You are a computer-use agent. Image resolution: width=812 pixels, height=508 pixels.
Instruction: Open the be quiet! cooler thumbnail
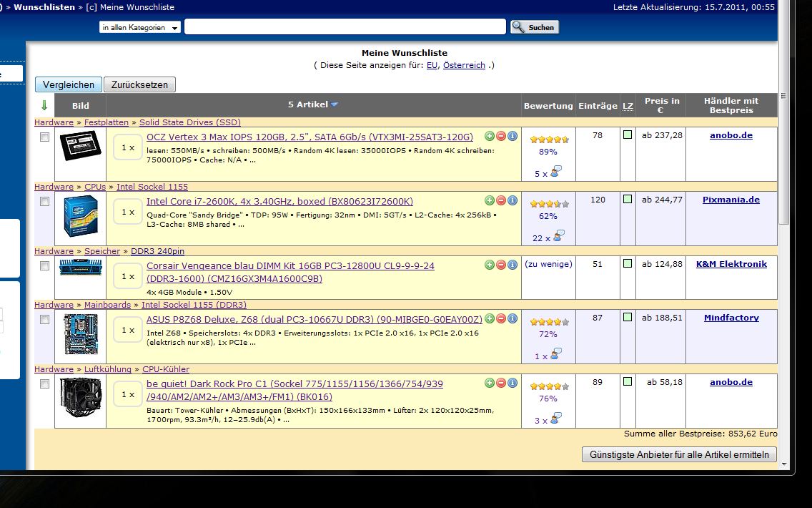(x=80, y=398)
